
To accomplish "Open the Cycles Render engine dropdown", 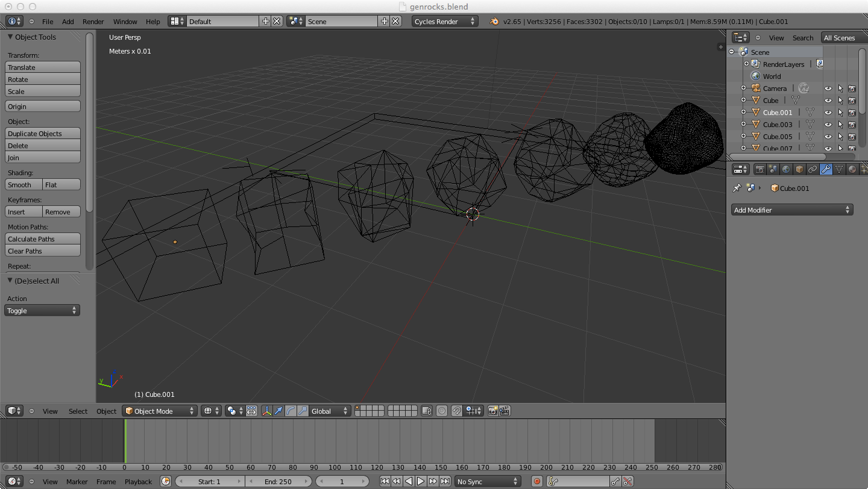I will click(445, 22).
